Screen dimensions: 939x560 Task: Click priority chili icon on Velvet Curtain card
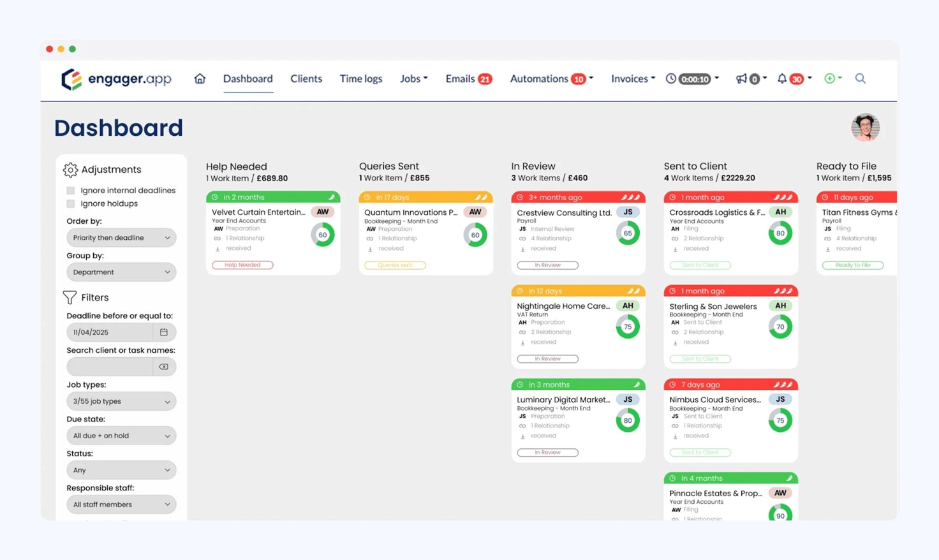tap(332, 197)
